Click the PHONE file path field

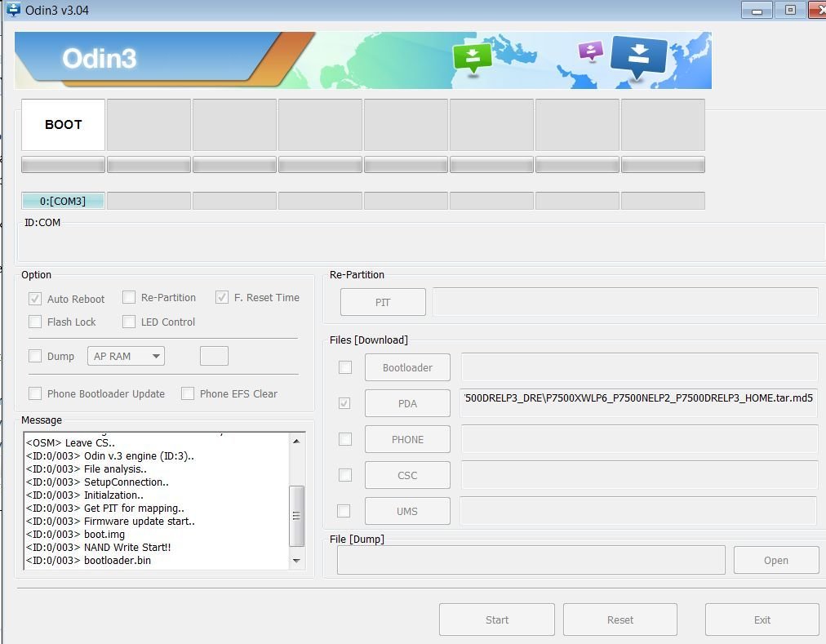pos(639,439)
